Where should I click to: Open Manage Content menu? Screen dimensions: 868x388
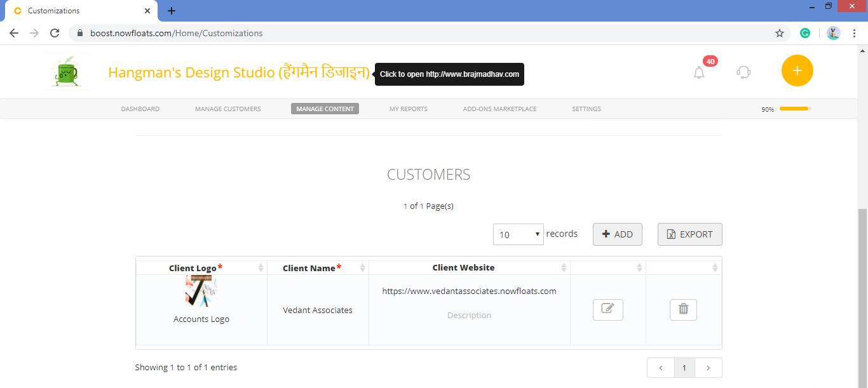click(325, 109)
